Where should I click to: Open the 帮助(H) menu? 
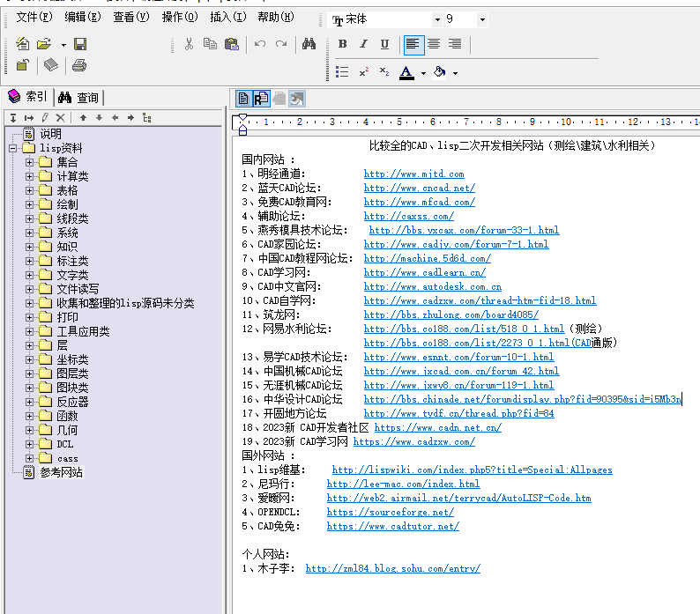[x=275, y=17]
